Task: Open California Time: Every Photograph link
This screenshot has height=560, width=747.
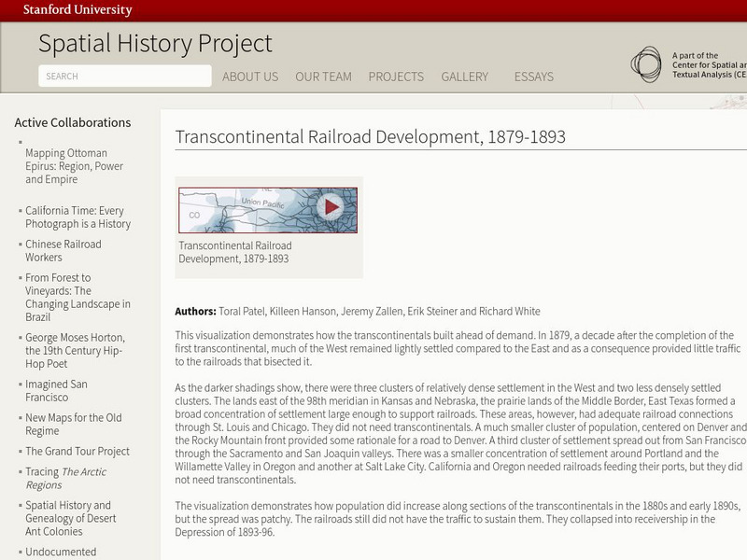Action: pyautogui.click(x=78, y=217)
